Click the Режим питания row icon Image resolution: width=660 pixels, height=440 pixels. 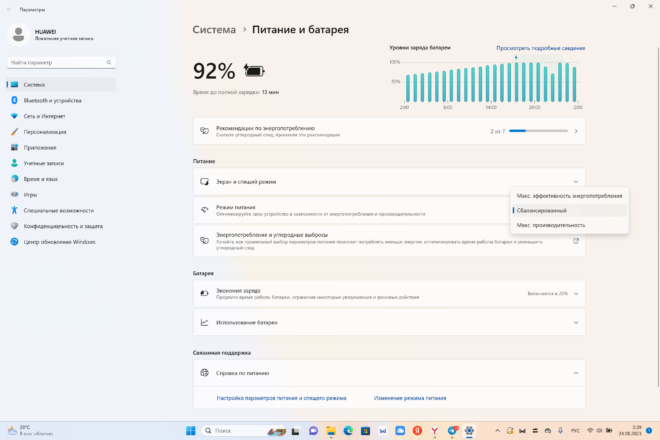(205, 210)
